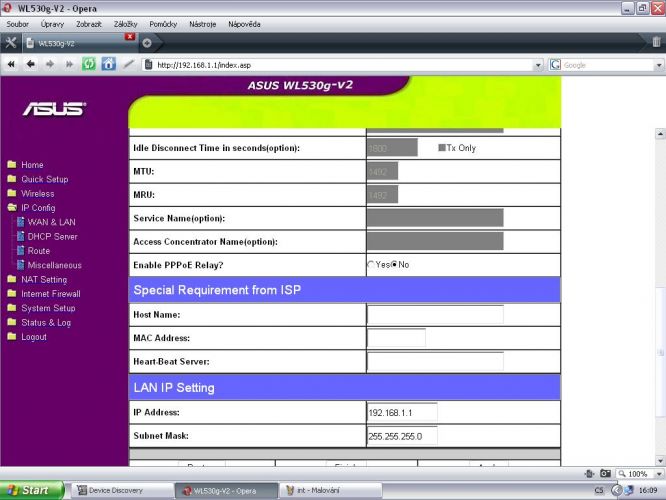Open the address bar dropdown arrow
The height and width of the screenshot is (500, 666).
[x=538, y=65]
